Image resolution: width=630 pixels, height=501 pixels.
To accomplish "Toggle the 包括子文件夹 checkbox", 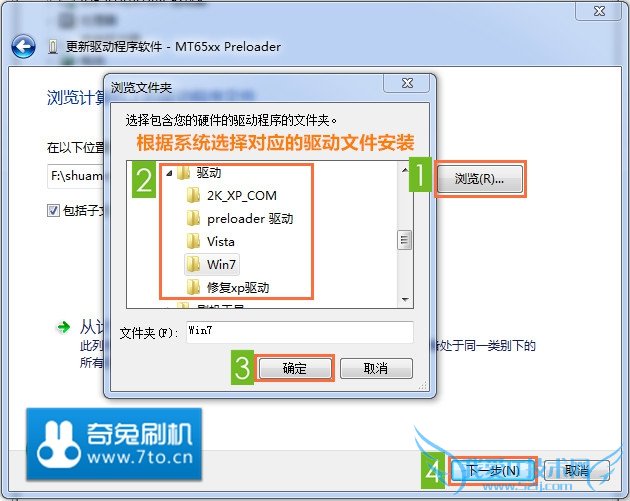I will coord(53,210).
